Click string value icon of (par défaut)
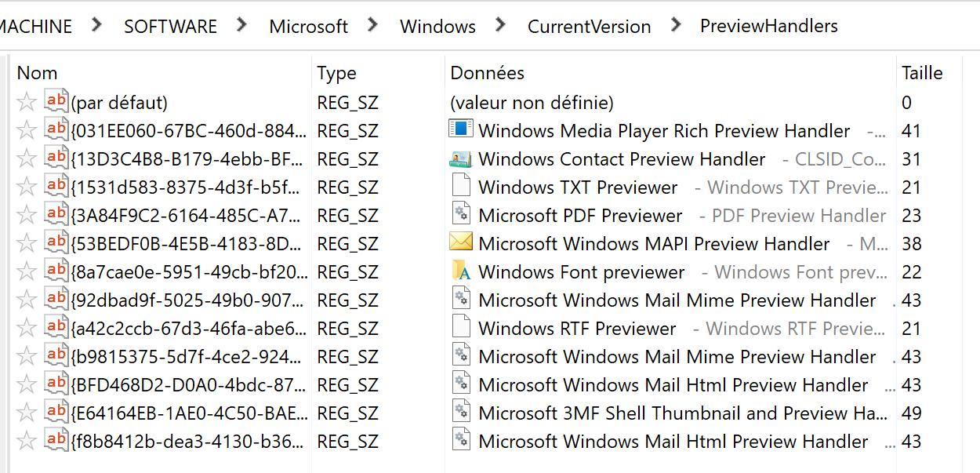Screen dimensions: 980x473 pyautogui.click(x=56, y=101)
